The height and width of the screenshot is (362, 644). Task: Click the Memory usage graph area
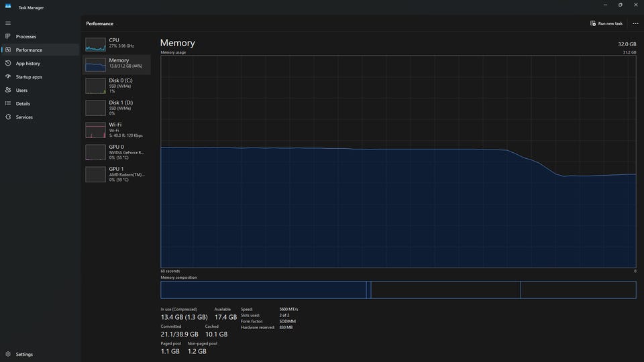[398, 162]
